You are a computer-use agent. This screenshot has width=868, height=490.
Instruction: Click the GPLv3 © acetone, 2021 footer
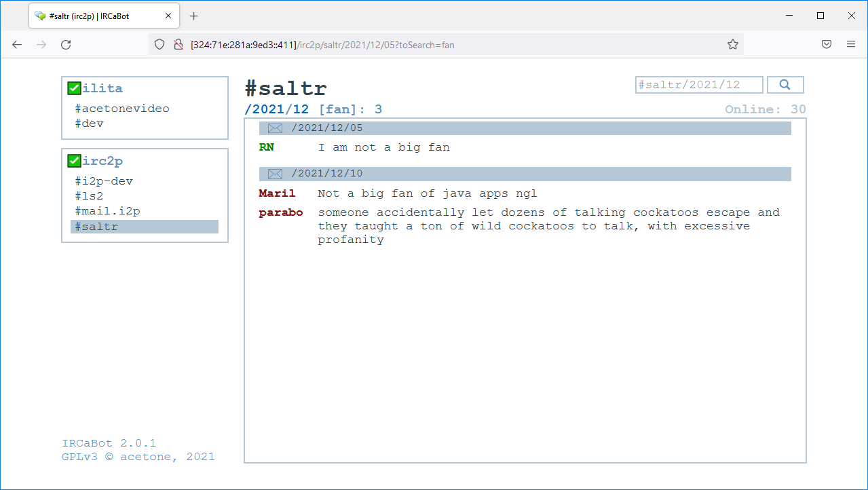(138, 457)
